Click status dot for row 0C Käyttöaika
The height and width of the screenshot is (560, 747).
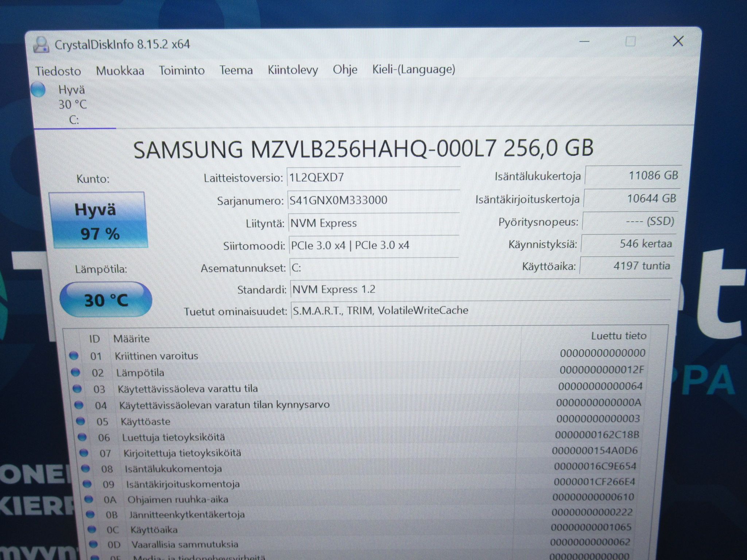tap(92, 529)
